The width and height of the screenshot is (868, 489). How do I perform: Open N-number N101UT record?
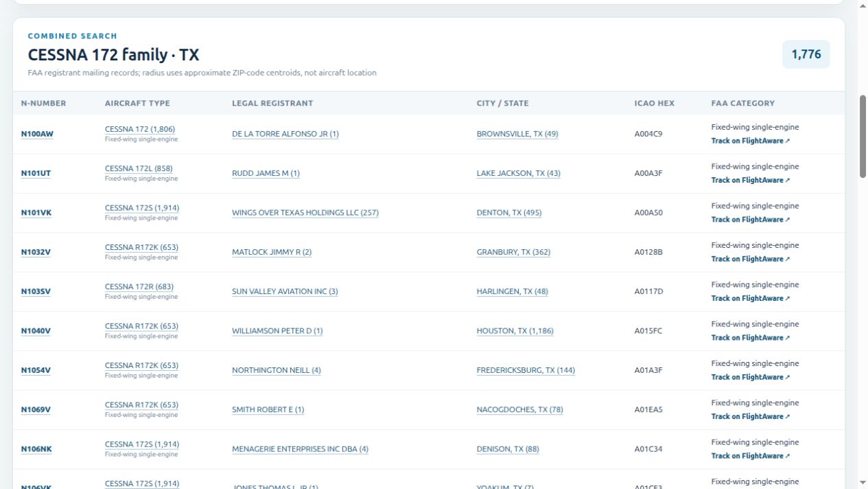tap(36, 173)
